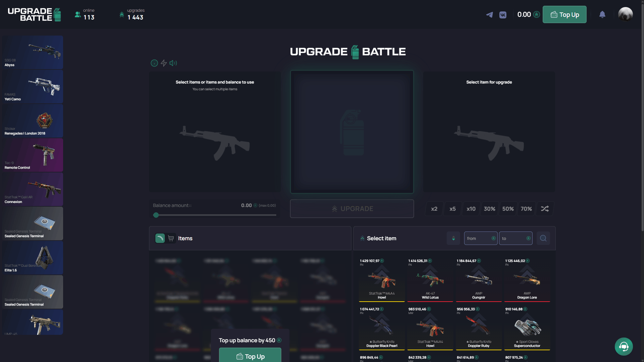Click the price 807 975,24
The height and width of the screenshot is (362, 644).
coord(514,357)
